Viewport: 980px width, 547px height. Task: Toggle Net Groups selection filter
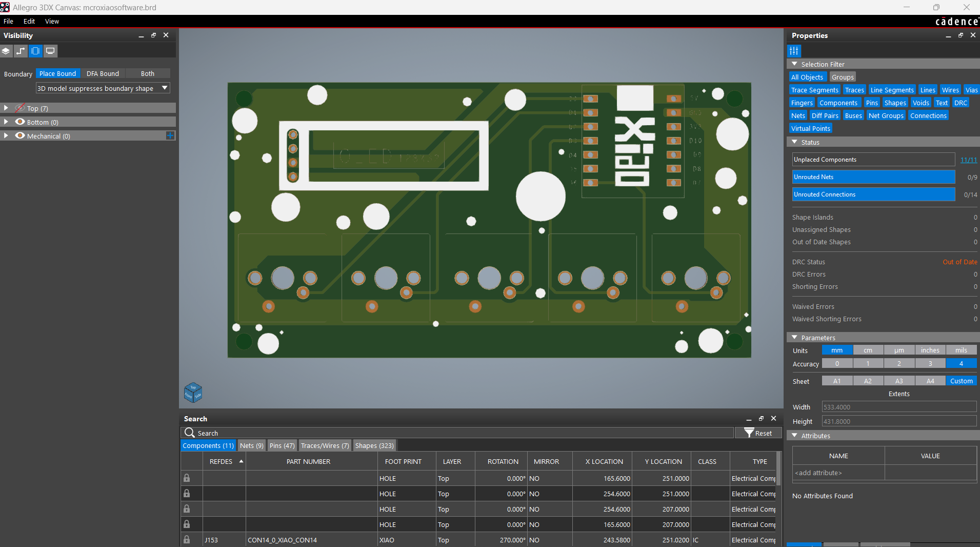pos(886,115)
